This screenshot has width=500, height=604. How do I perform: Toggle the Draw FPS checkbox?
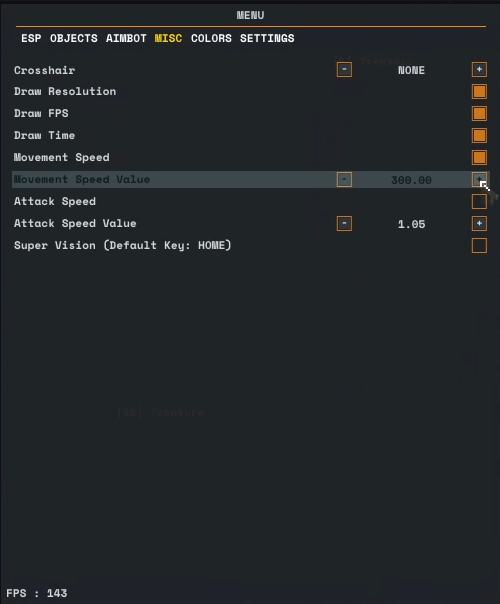point(479,114)
